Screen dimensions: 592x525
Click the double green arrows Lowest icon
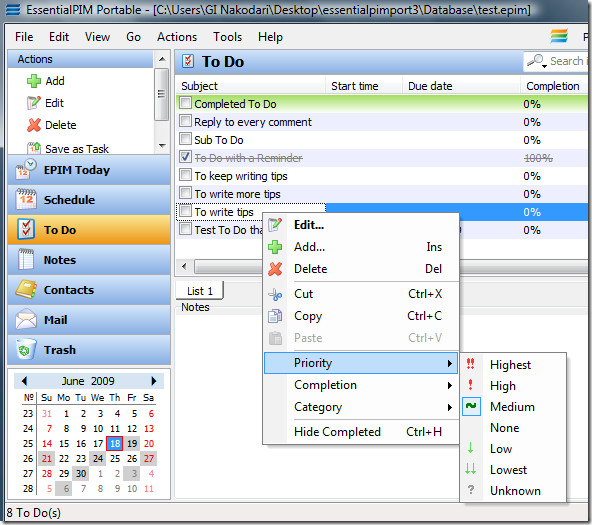(x=470, y=469)
